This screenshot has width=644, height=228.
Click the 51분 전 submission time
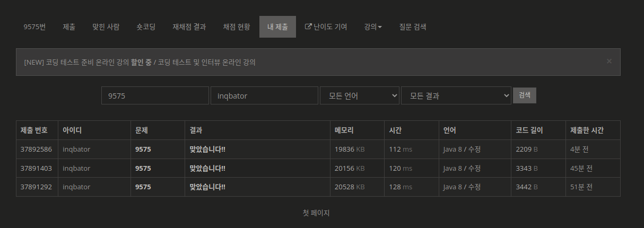click(x=581, y=187)
